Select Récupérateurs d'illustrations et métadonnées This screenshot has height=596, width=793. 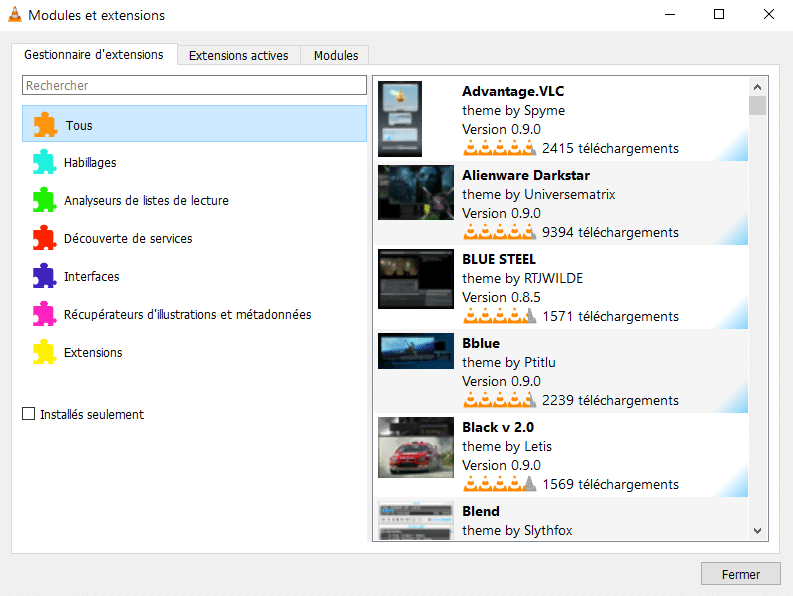[194, 314]
